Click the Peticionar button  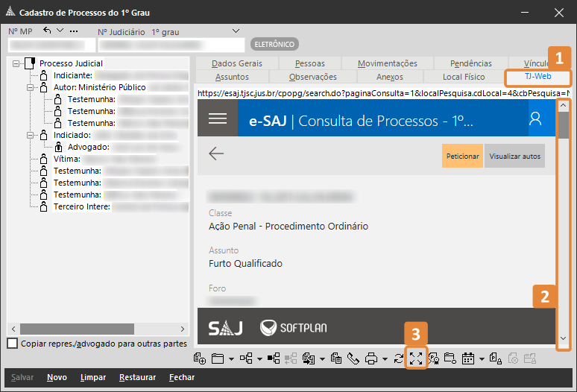click(462, 156)
